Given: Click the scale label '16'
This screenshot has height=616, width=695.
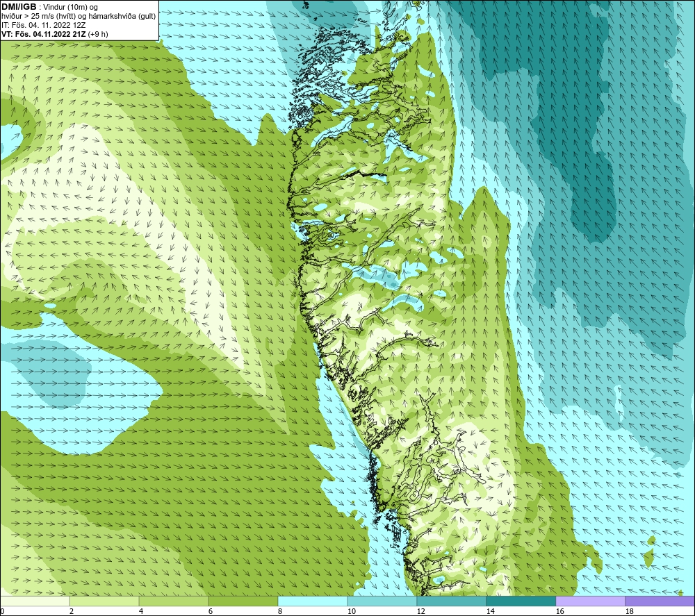Looking at the screenshot, I should coord(559,612).
